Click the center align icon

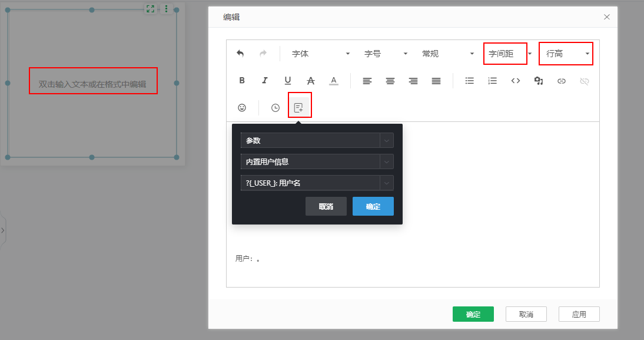pyautogui.click(x=390, y=81)
